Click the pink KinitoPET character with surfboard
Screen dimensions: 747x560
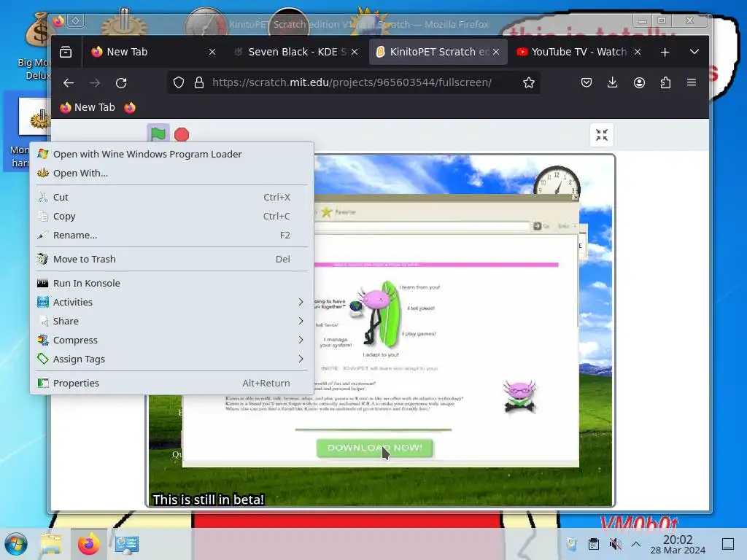[x=379, y=314]
